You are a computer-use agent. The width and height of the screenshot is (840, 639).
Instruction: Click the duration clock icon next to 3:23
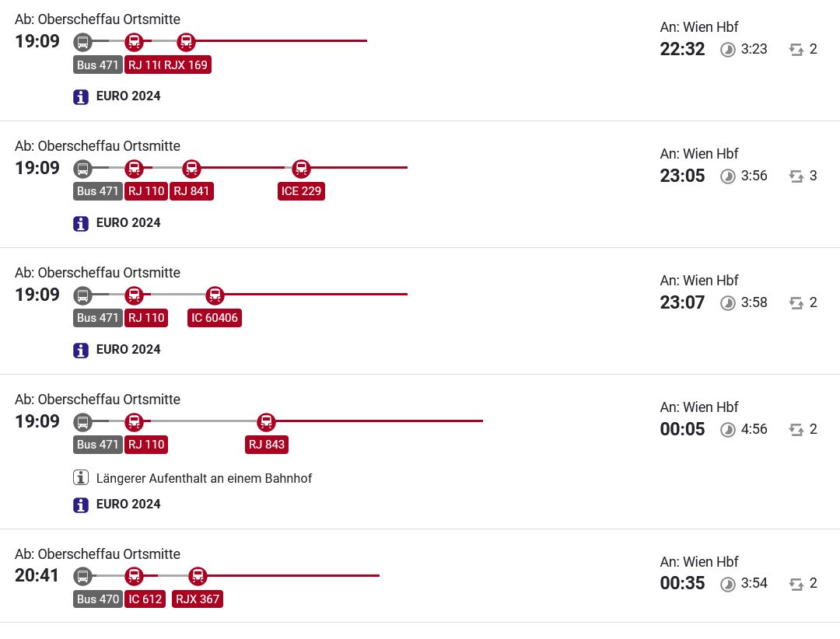[x=727, y=50]
